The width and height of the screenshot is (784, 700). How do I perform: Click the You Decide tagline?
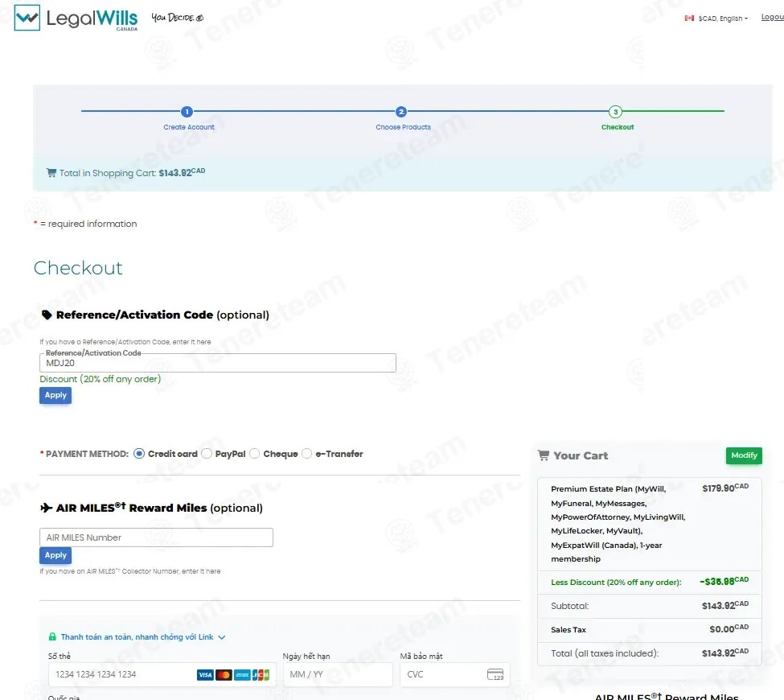tap(178, 18)
